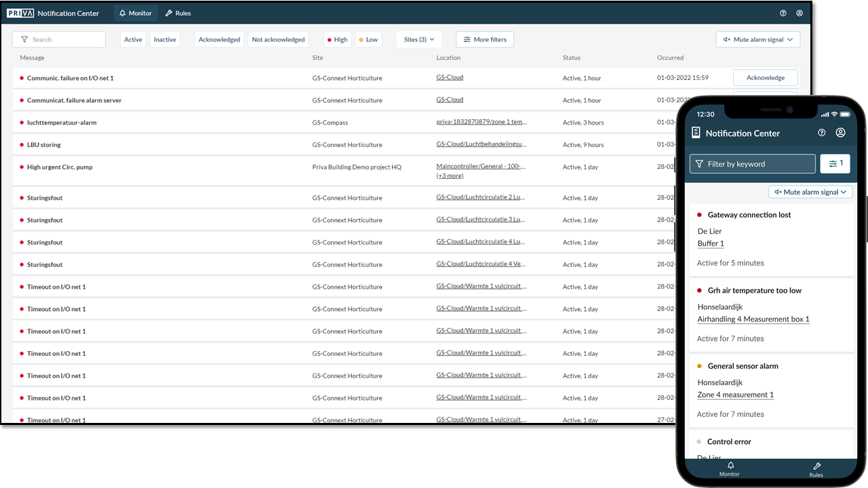Toggle the Acknowledged filter chip
The height and width of the screenshot is (488, 868).
(x=219, y=39)
